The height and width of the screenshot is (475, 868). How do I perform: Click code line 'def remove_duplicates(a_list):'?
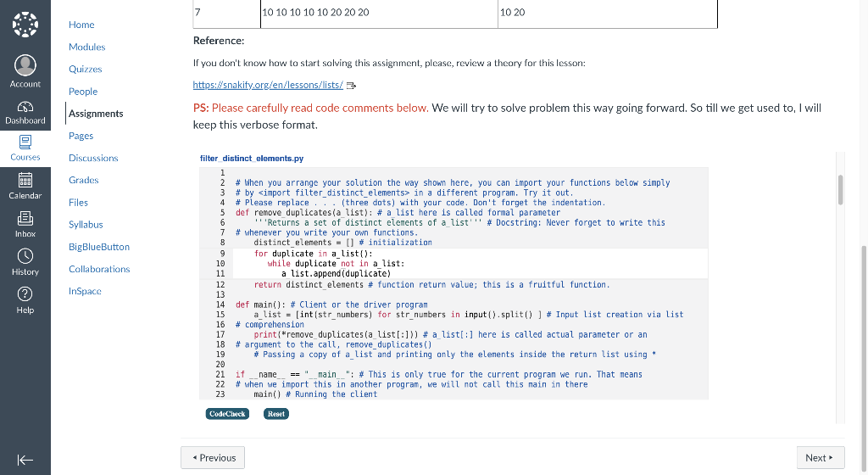(x=305, y=213)
